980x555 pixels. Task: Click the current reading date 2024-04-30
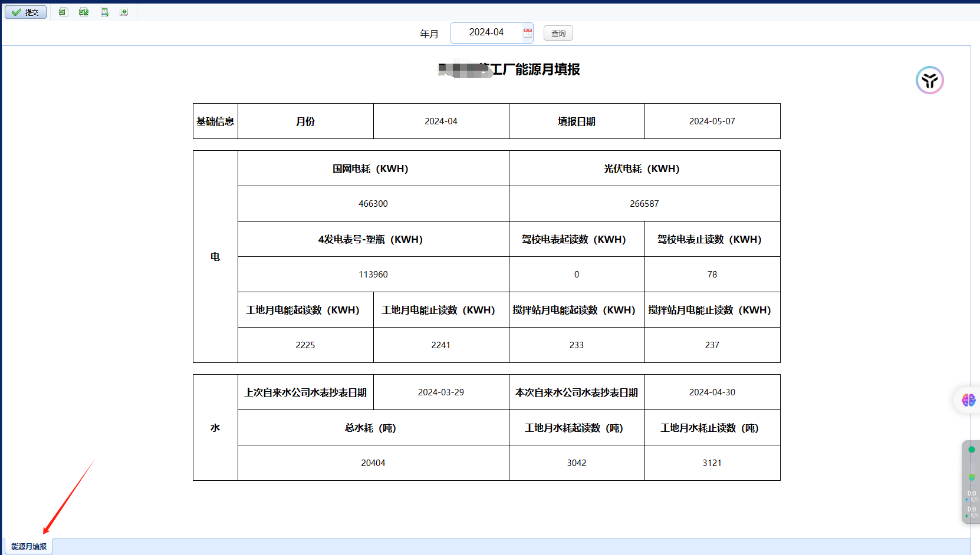pyautogui.click(x=712, y=392)
